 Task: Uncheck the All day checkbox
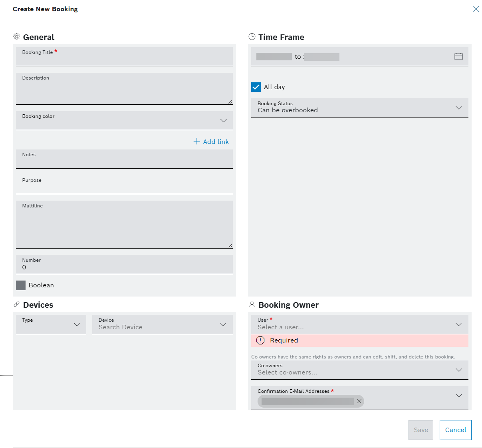(x=256, y=87)
